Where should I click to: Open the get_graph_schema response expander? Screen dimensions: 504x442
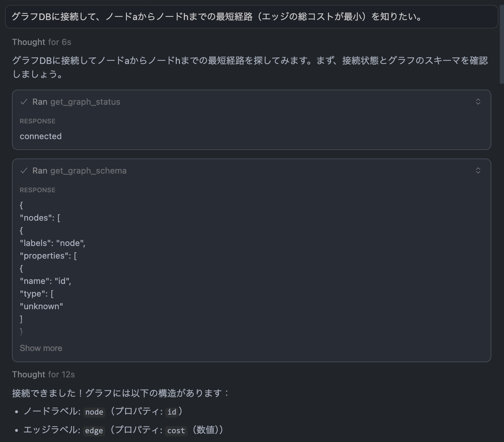coord(41,348)
